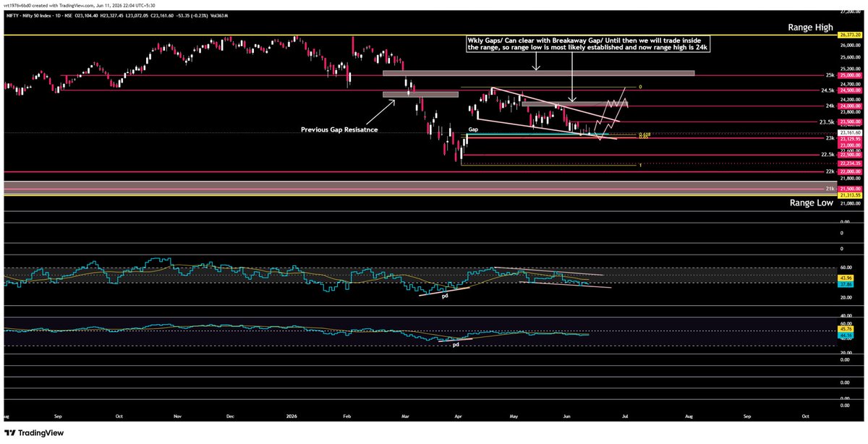Viewport: 868px width, 444px height.
Task: Click the Mar label on time axis
Action: (x=406, y=417)
